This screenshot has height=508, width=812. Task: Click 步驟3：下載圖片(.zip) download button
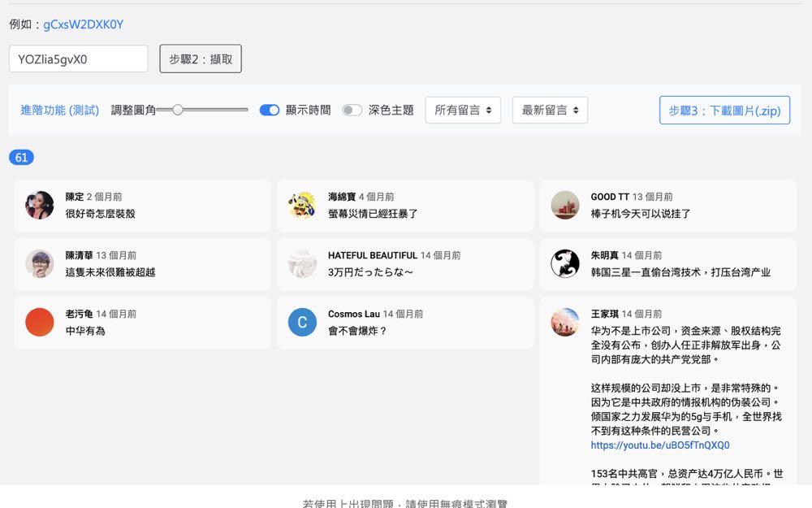(x=724, y=111)
